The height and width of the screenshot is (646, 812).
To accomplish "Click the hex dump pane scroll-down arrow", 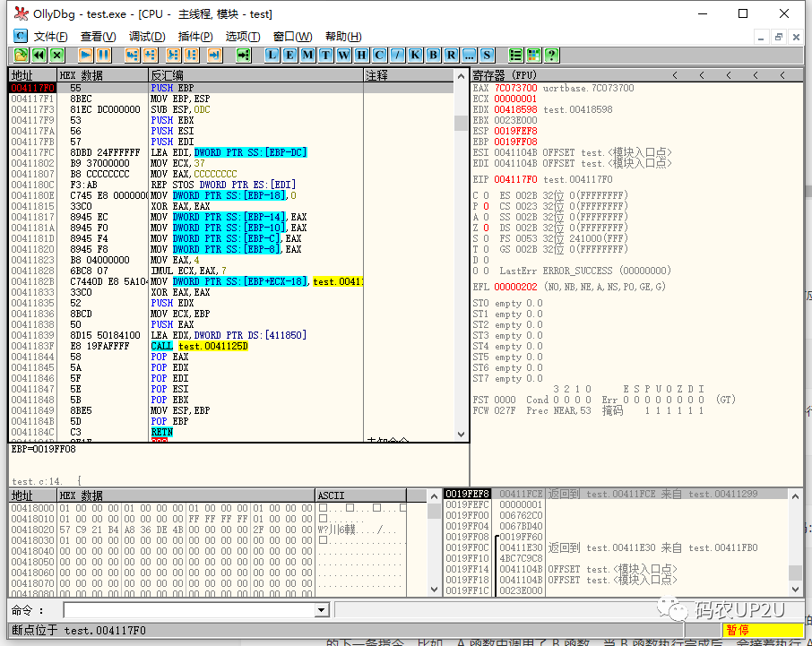I will point(434,589).
